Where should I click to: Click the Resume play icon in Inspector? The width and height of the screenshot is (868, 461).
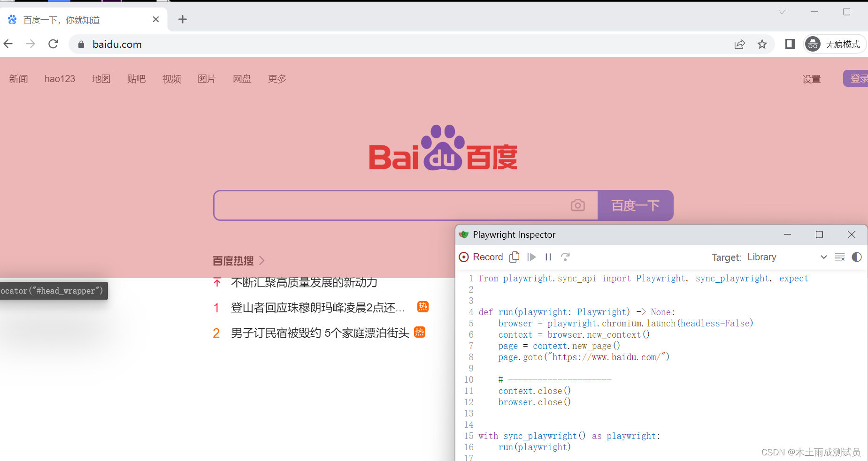(532, 257)
